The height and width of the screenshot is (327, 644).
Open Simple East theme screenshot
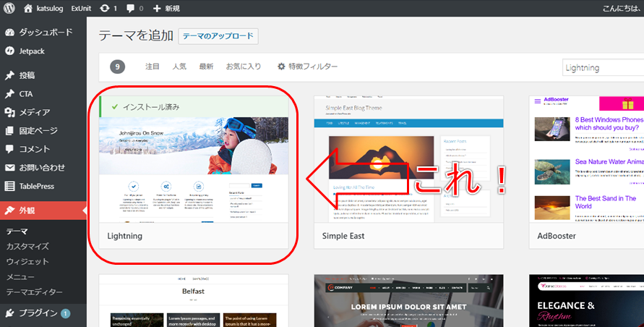[x=408, y=160]
